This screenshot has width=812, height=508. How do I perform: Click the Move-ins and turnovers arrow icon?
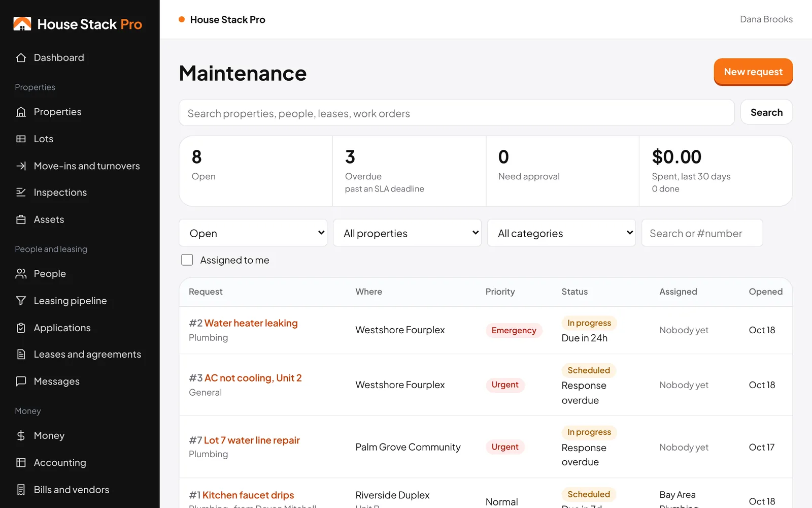coord(21,166)
